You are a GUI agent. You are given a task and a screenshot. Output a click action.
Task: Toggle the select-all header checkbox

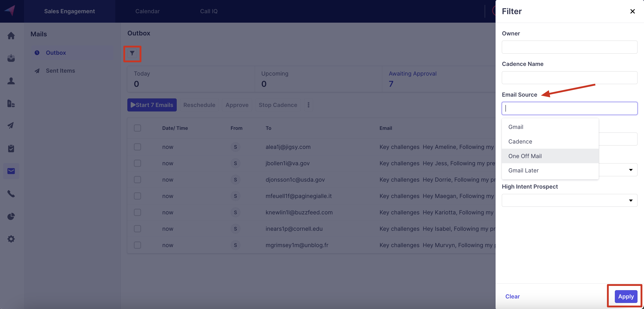click(x=137, y=128)
